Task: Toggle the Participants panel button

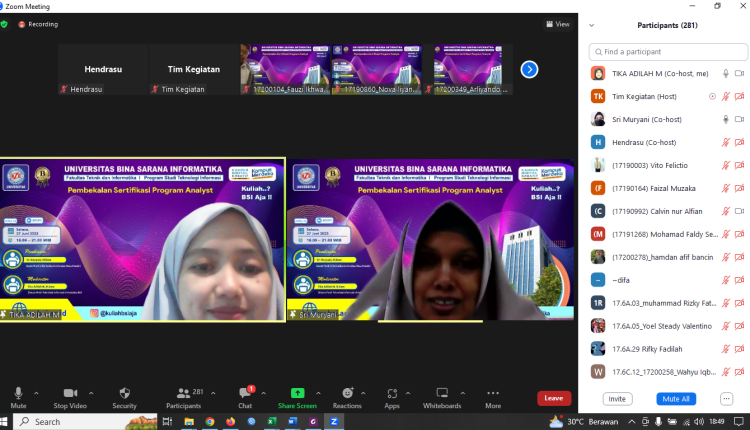Action: (x=184, y=398)
